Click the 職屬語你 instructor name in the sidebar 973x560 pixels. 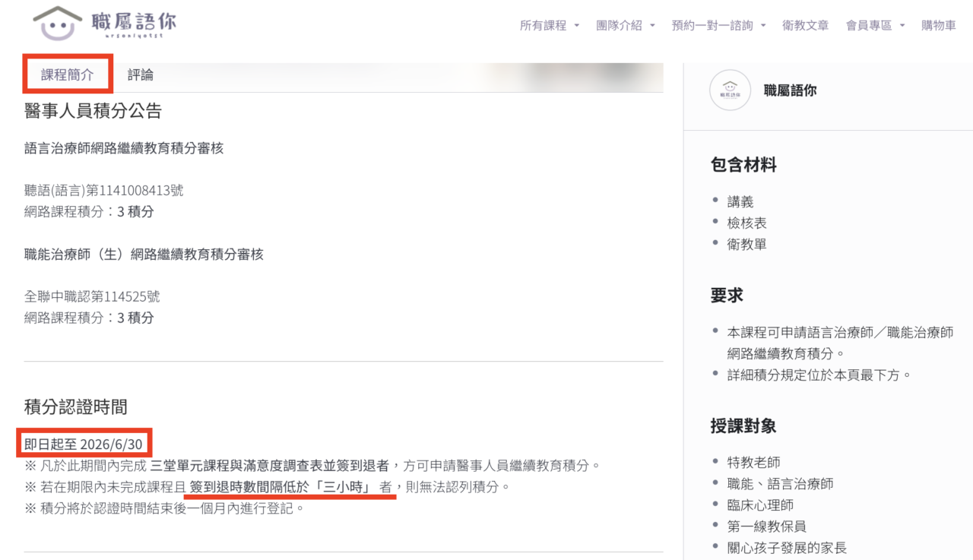click(x=790, y=90)
